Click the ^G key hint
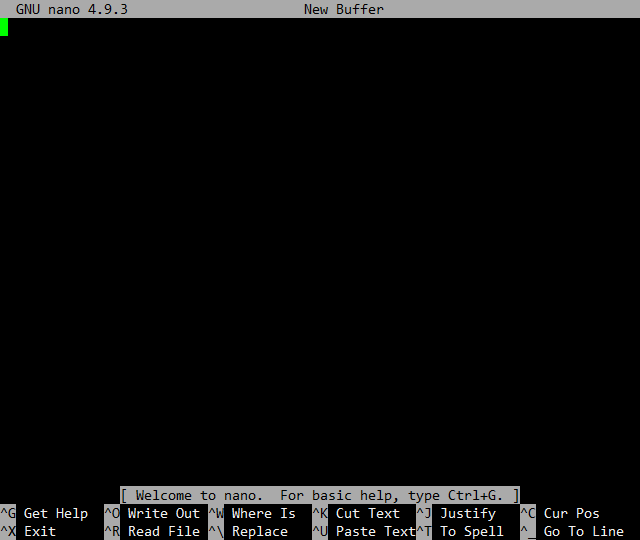 pyautogui.click(x=8, y=513)
